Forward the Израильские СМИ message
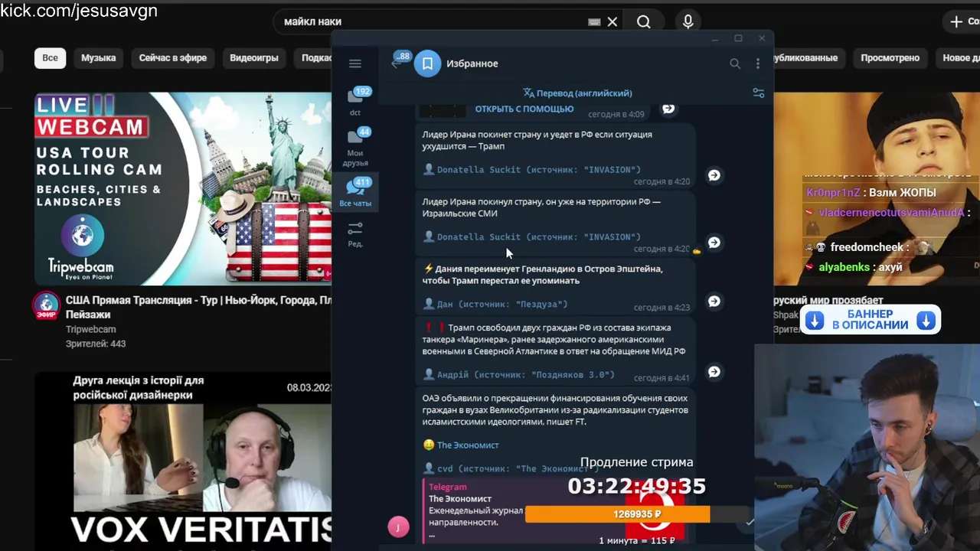Image resolution: width=980 pixels, height=551 pixels. point(714,243)
